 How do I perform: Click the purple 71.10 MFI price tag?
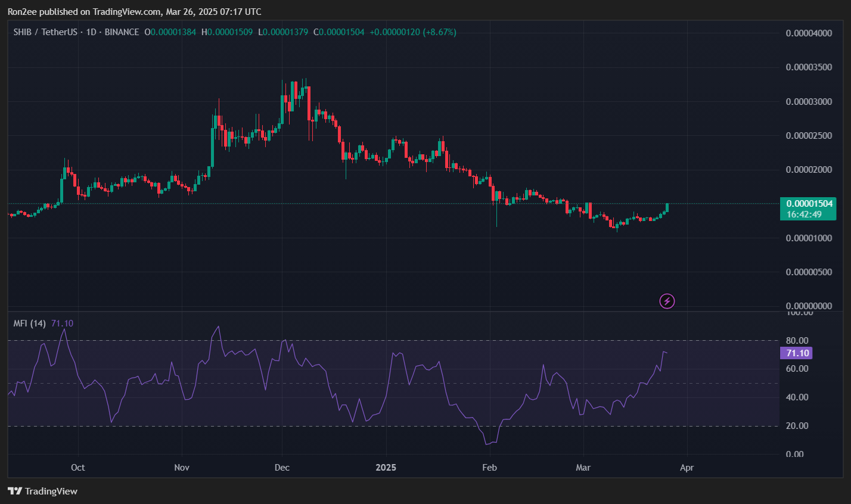click(797, 353)
